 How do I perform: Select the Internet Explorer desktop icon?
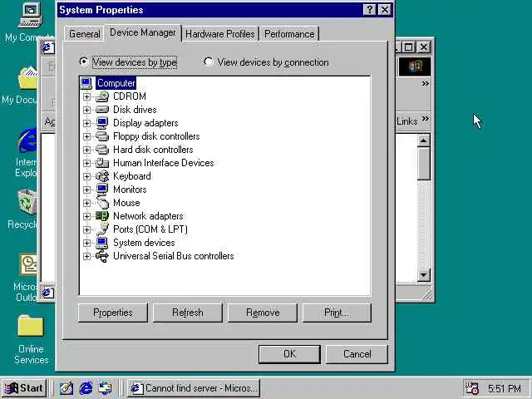point(27,140)
